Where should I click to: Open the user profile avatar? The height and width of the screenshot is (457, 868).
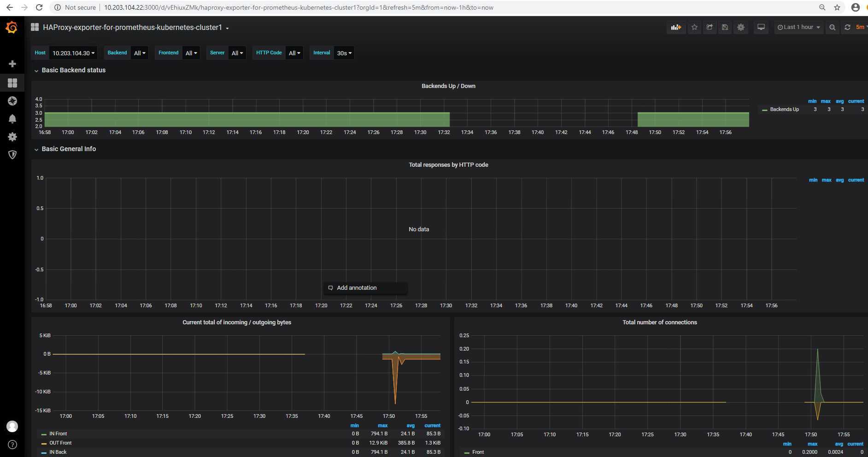pyautogui.click(x=12, y=426)
